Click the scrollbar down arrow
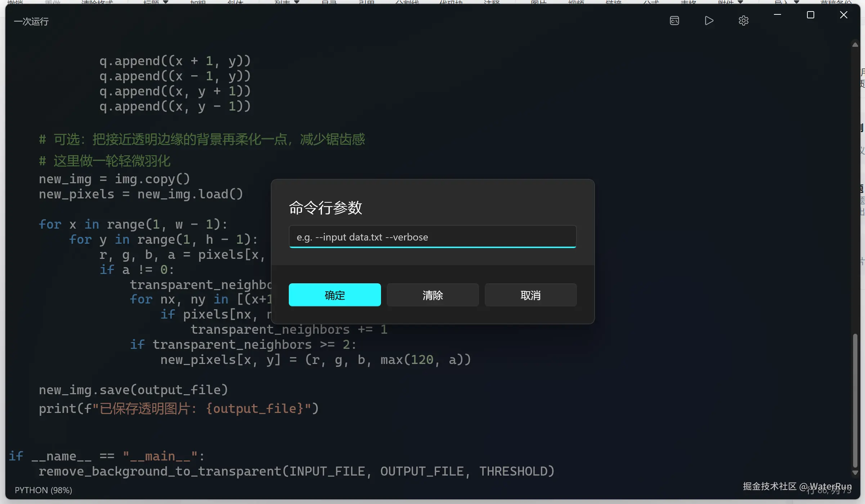The width and height of the screenshot is (865, 504). (x=855, y=473)
